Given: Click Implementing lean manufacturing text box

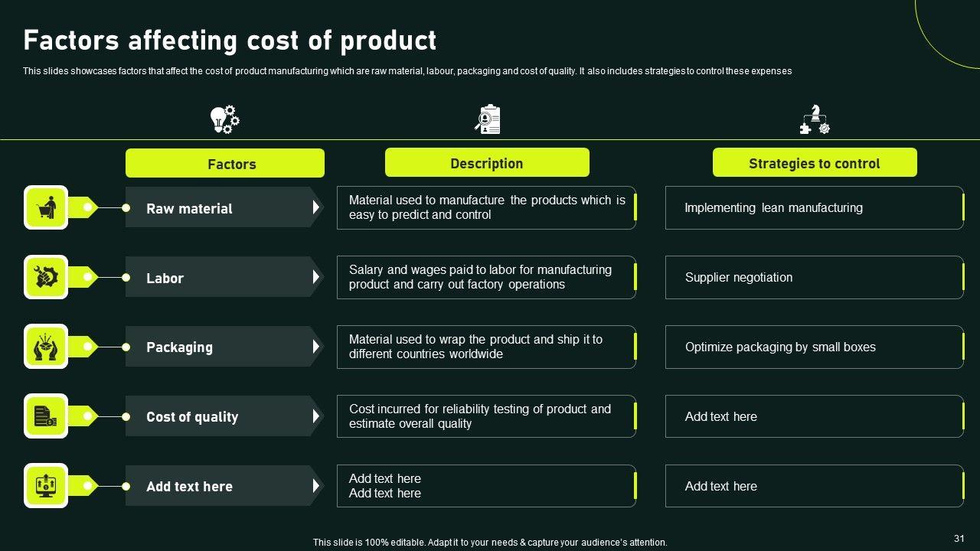Looking at the screenshot, I should [x=814, y=207].
